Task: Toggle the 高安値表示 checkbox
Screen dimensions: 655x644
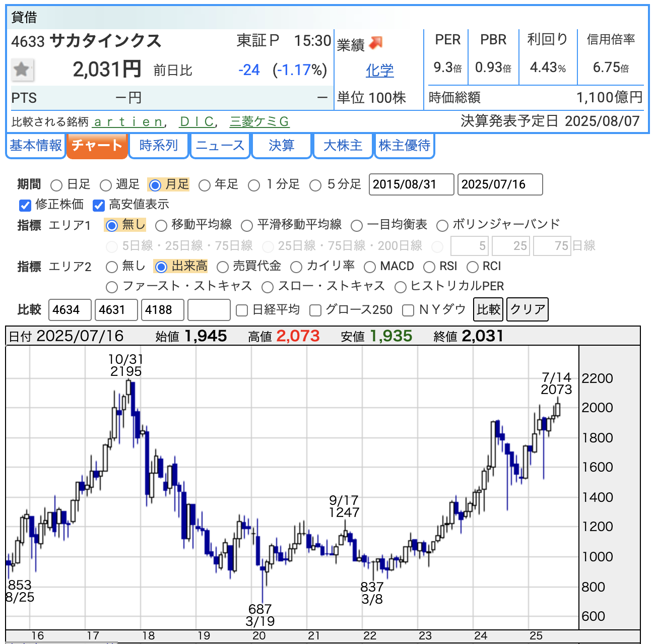Action: pos(99,206)
